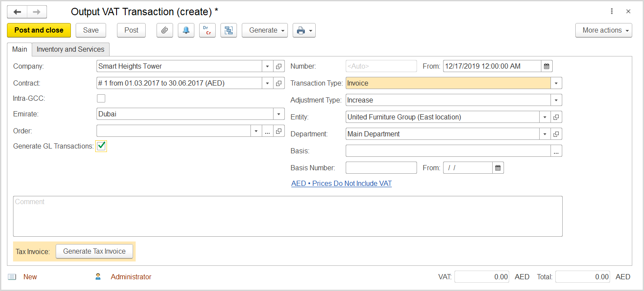The height and width of the screenshot is (291, 644).
Task: Click the empty Order input field
Action: pyautogui.click(x=174, y=131)
